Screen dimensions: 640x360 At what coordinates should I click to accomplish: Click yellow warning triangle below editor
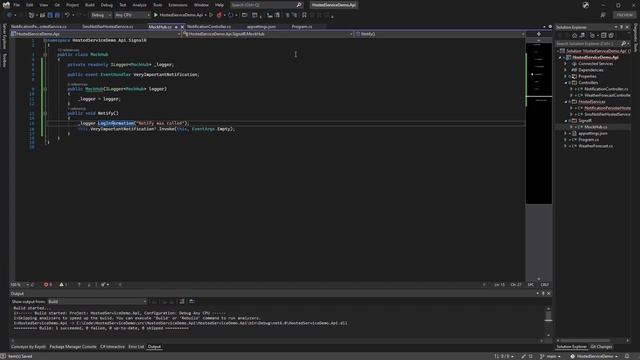62,284
